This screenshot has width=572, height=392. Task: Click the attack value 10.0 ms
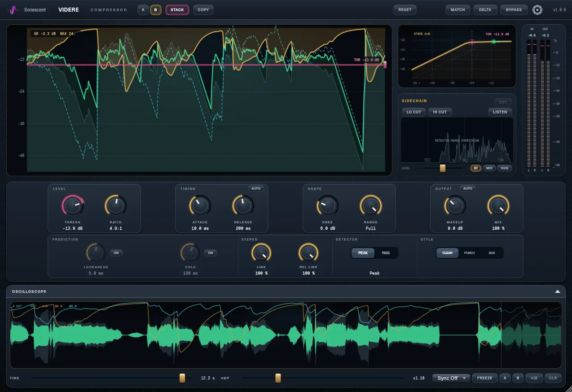200,228
